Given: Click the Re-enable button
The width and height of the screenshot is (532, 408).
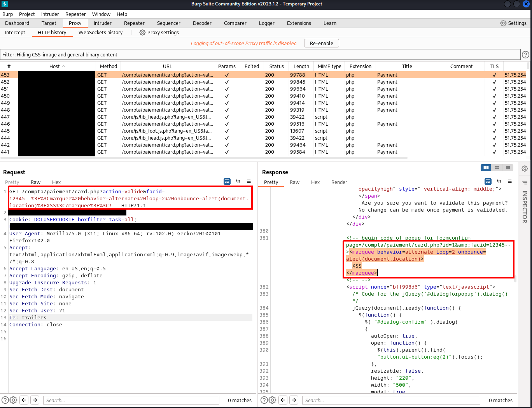Looking at the screenshot, I should (322, 43).
